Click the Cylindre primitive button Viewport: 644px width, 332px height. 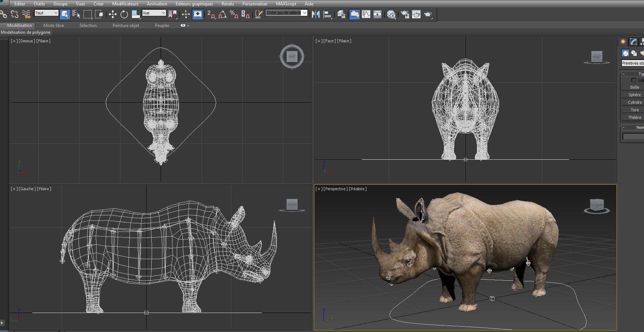[634, 102]
